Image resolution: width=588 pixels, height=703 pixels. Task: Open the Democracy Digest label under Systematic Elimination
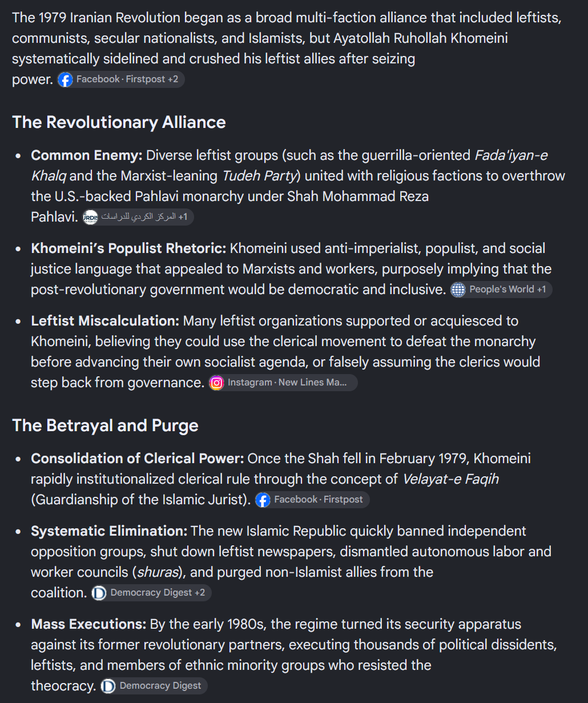pos(151,593)
